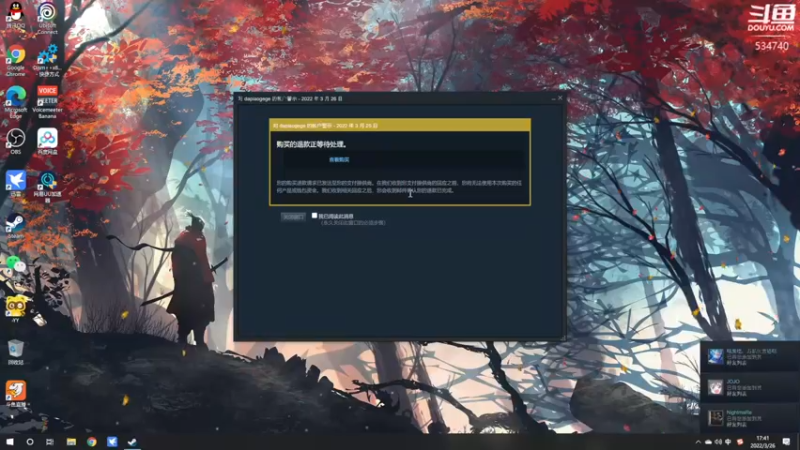
Task: Close the Steam account alert window
Action: click(x=560, y=98)
